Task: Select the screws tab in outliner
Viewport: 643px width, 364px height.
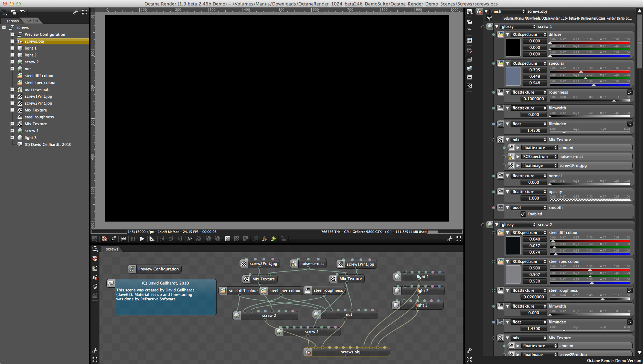Action: tap(13, 21)
